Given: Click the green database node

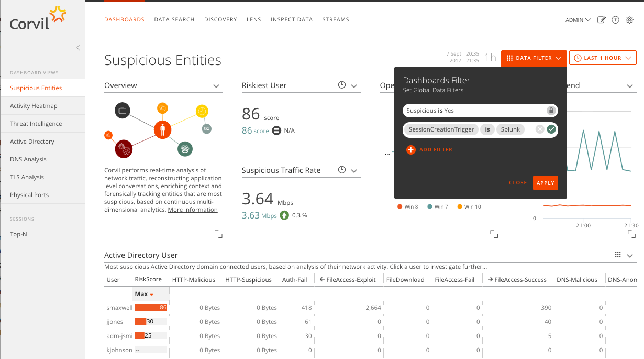Looking at the screenshot, I should [x=185, y=148].
